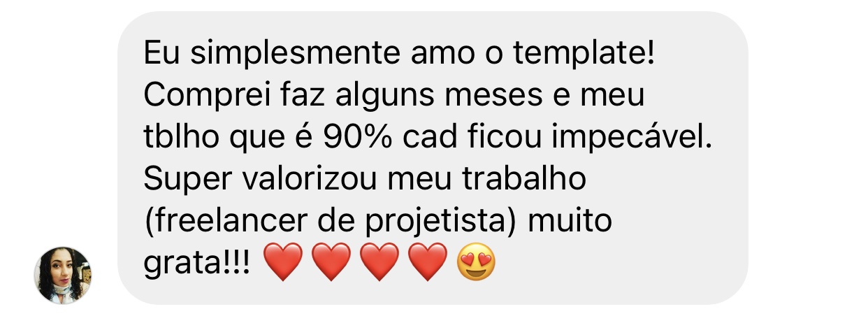Select the abbreviated word "tblho"
Image resolution: width=868 pixels, height=323 pixels.
180,138
